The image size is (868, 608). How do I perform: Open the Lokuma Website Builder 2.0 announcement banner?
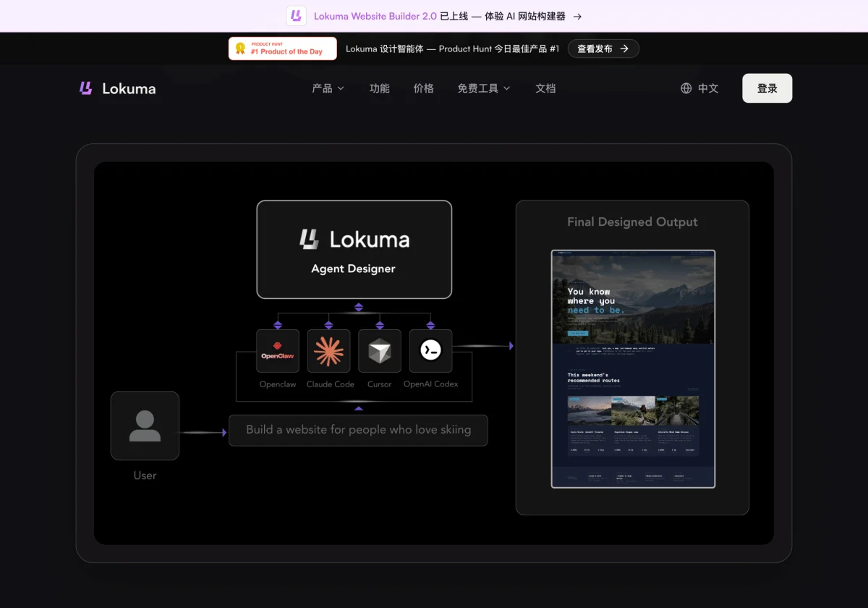click(x=434, y=16)
